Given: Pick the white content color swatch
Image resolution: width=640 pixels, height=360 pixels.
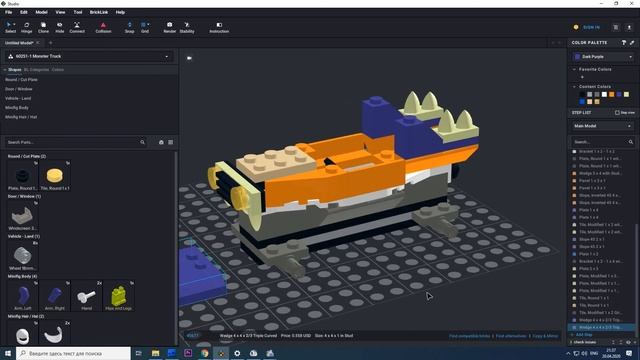Looking at the screenshot, I should 604,95.
